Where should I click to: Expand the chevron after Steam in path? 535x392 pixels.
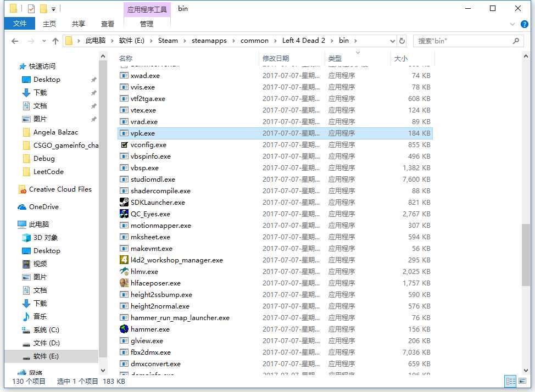(185, 41)
